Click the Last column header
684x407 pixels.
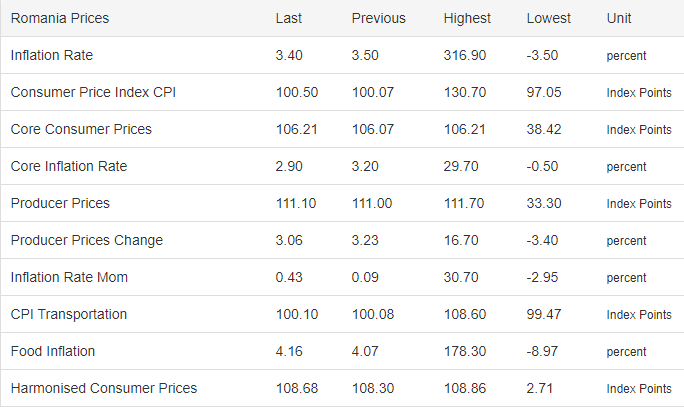click(289, 19)
